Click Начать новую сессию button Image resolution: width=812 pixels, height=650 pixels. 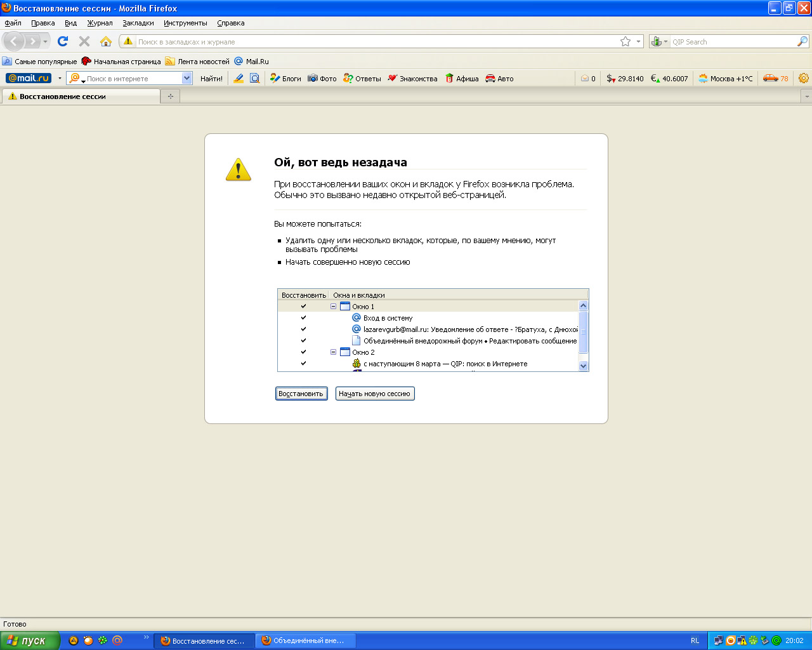point(374,394)
